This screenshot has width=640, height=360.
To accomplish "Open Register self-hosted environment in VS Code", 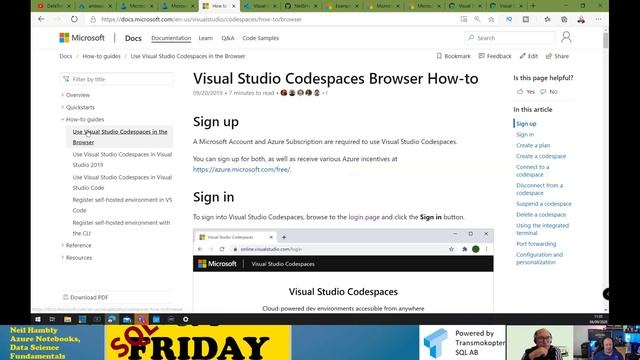I will (122, 205).
